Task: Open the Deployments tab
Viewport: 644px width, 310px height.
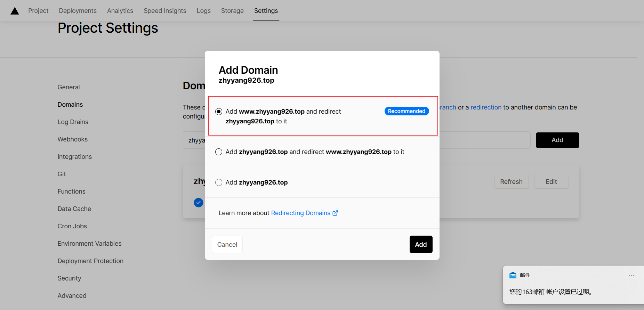Action: click(78, 11)
